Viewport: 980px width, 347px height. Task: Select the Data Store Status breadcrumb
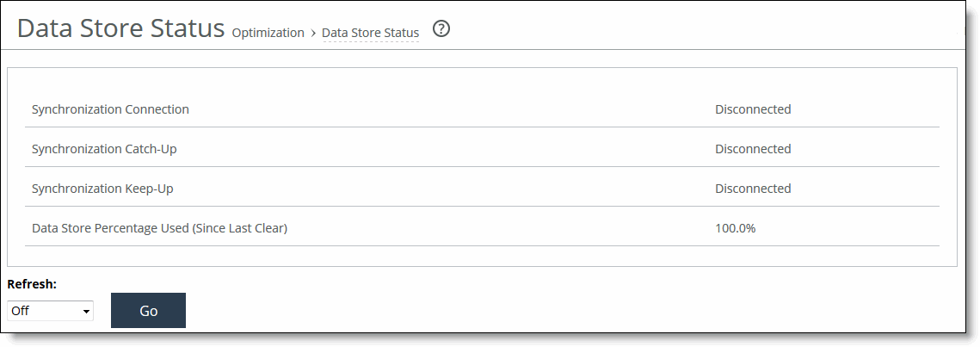click(371, 33)
